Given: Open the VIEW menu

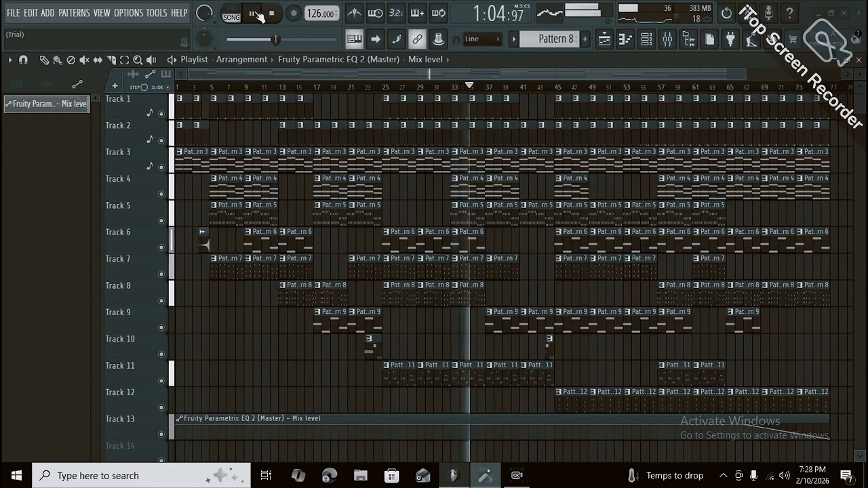Looking at the screenshot, I should [x=102, y=13].
